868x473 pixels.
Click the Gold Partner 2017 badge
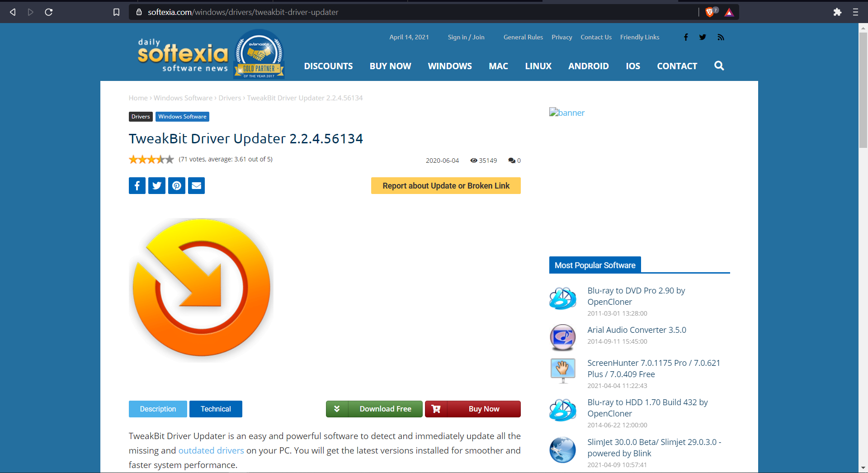pyautogui.click(x=259, y=54)
